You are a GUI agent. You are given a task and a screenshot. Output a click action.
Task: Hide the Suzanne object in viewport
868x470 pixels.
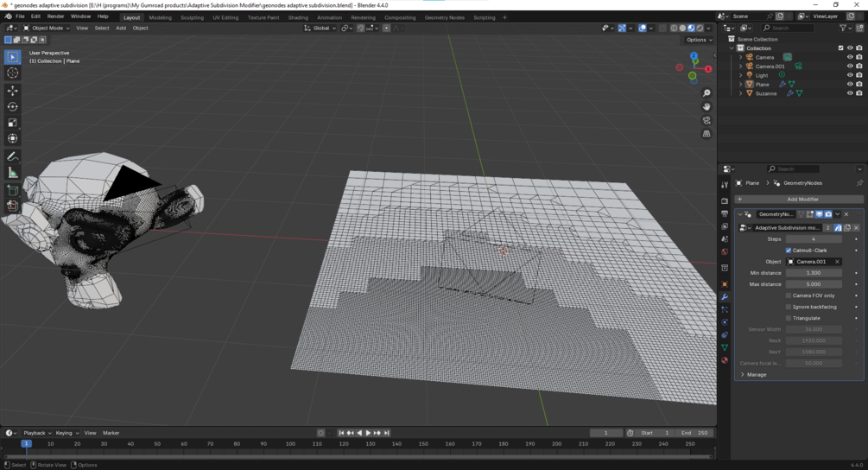click(x=850, y=93)
